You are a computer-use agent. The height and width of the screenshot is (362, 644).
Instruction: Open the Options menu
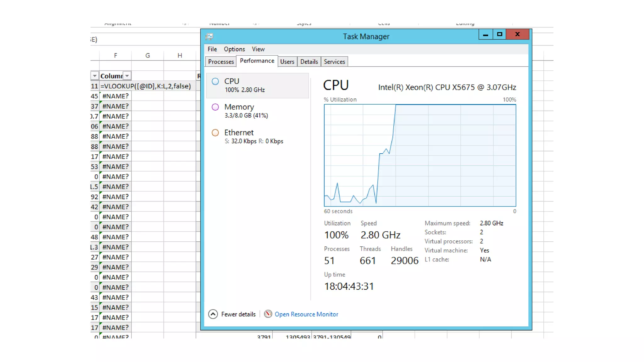pyautogui.click(x=234, y=49)
